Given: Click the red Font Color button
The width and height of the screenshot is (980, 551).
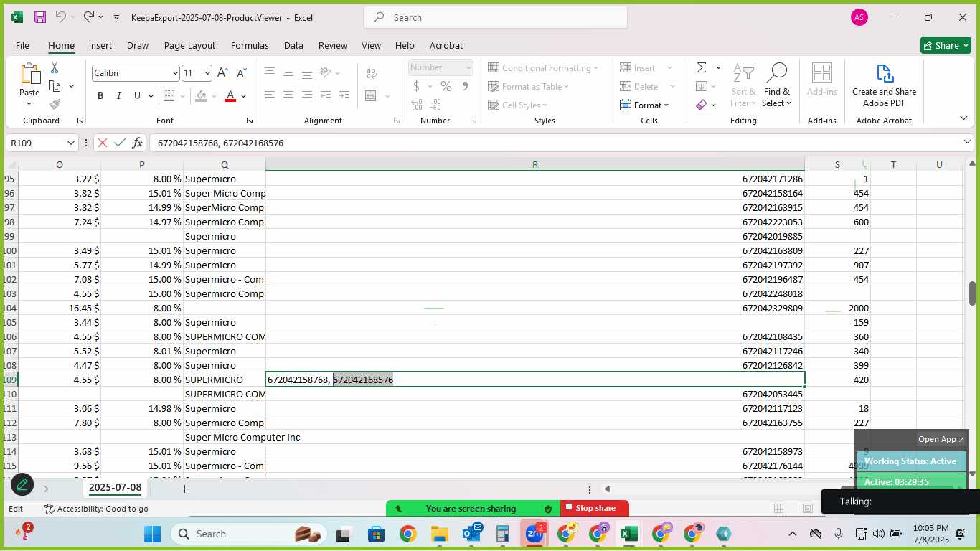Looking at the screenshot, I should click(230, 95).
